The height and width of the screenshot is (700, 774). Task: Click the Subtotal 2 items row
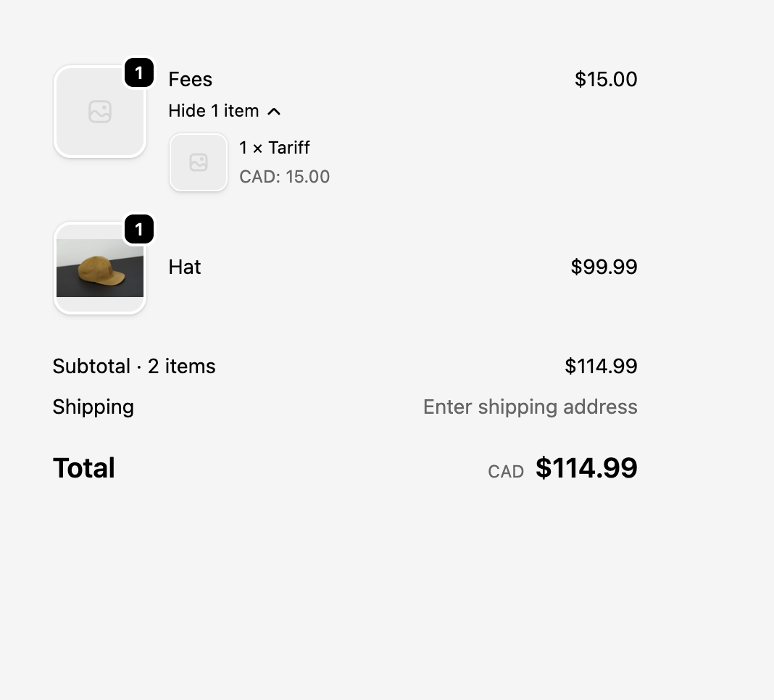coord(134,366)
